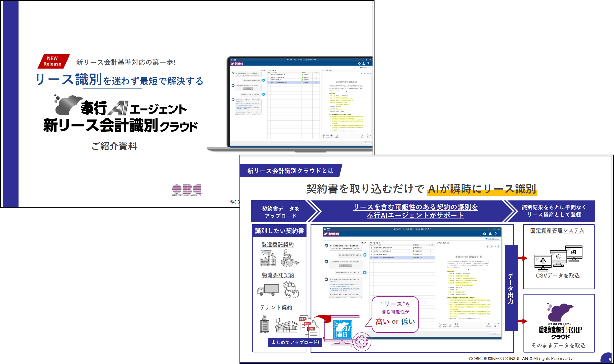Click the NEW Release red badge on cover slide
The height and width of the screenshot is (364, 614).
[54, 61]
